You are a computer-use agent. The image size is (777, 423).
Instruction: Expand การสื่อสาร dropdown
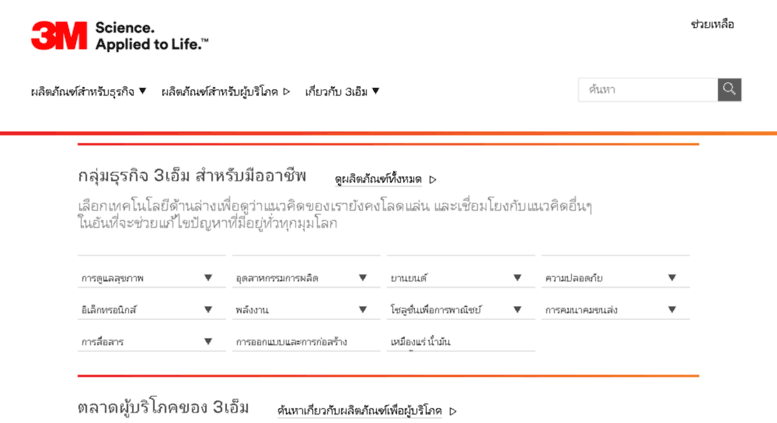(x=152, y=341)
